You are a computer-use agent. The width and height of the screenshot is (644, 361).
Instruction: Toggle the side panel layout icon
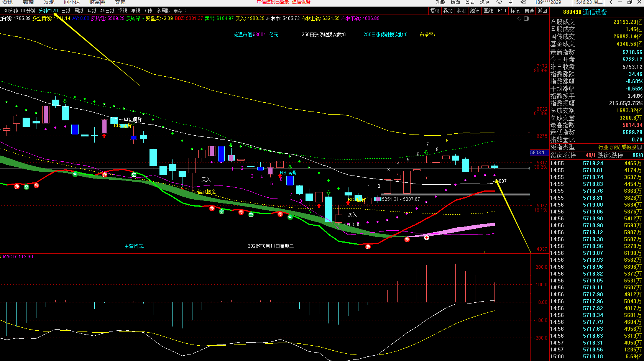(x=526, y=18)
